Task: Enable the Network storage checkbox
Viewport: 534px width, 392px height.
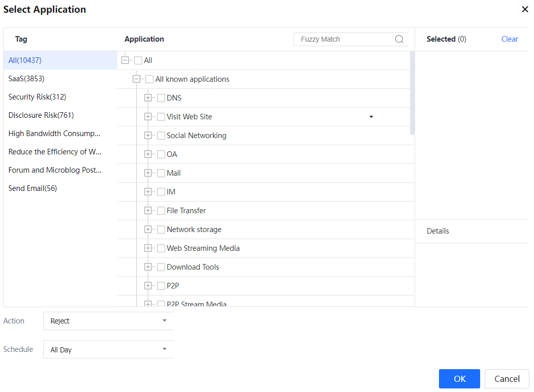Action: [x=161, y=230]
